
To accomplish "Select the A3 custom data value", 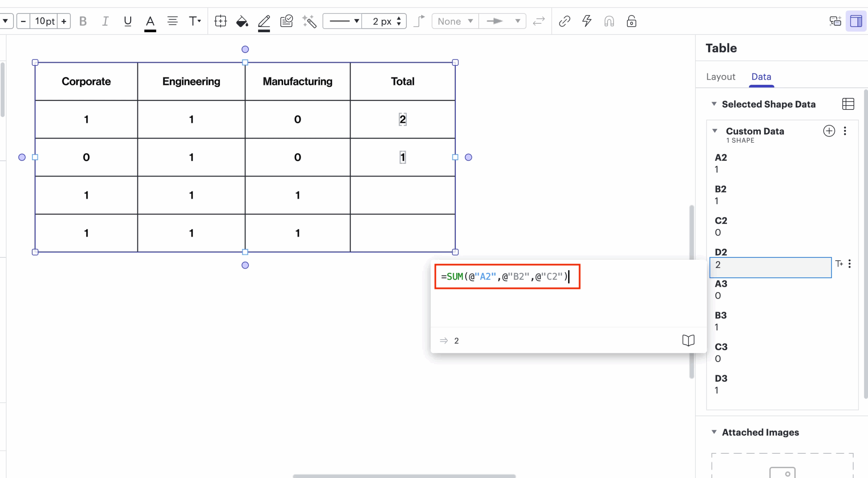I will coord(717,295).
